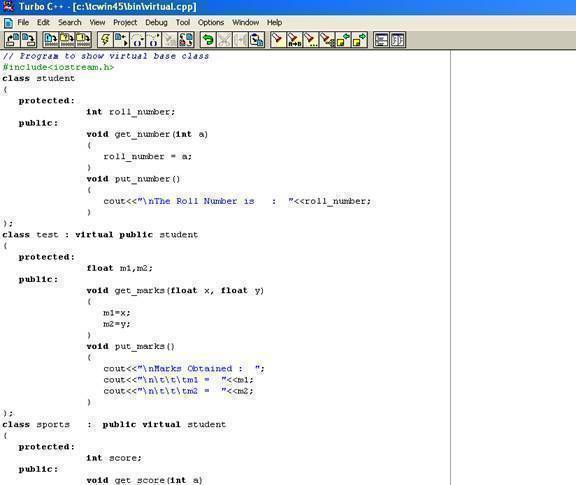Open the Help menu
The image size is (576, 485).
point(274,22)
